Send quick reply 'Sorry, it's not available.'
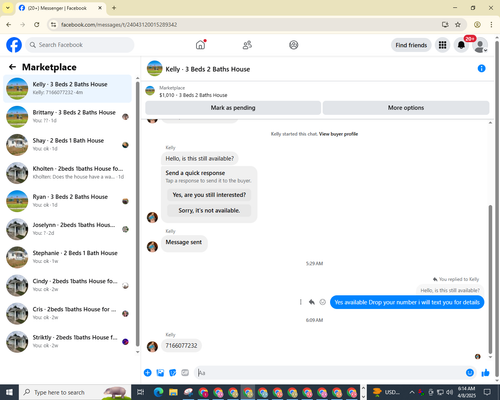The height and width of the screenshot is (400, 500). pos(209,210)
